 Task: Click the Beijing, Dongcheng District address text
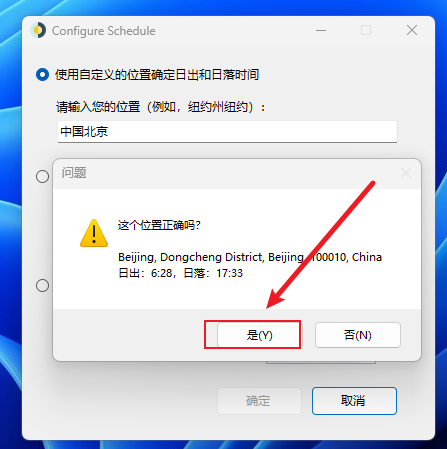pos(250,257)
